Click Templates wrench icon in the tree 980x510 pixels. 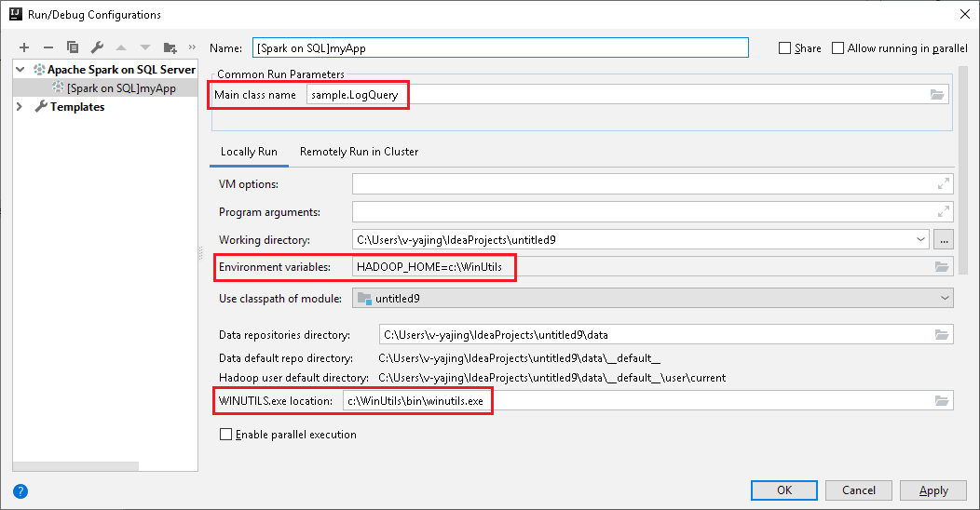coord(41,106)
